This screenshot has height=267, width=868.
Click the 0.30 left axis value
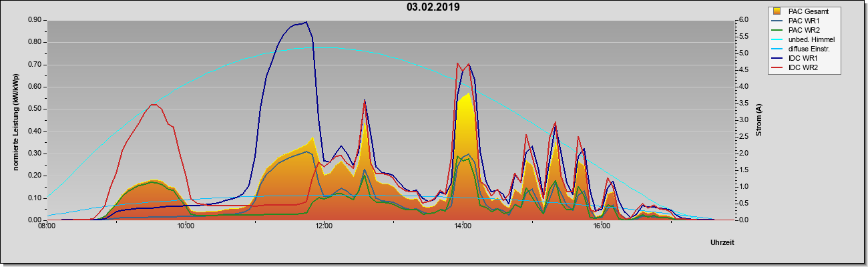pos(34,154)
